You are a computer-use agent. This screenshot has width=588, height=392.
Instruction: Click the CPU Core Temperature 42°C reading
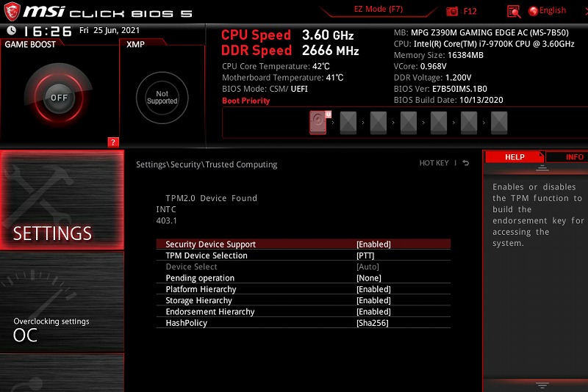coord(276,67)
